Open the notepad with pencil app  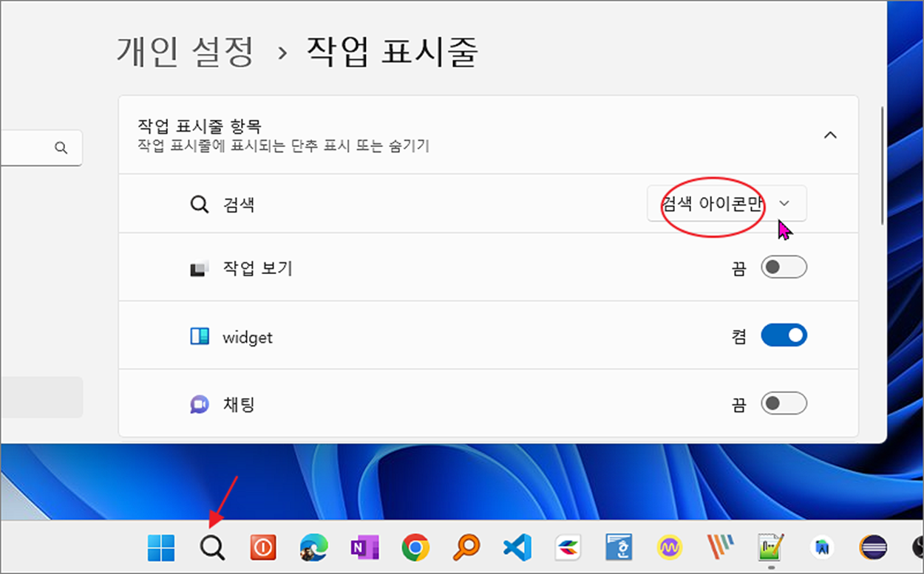[x=770, y=548]
